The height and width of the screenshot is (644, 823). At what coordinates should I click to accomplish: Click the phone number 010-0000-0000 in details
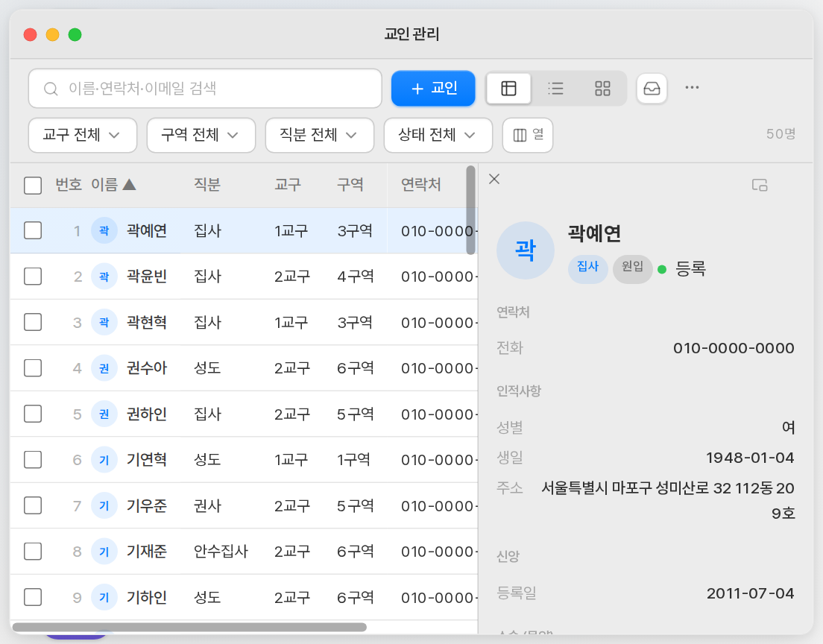click(734, 348)
